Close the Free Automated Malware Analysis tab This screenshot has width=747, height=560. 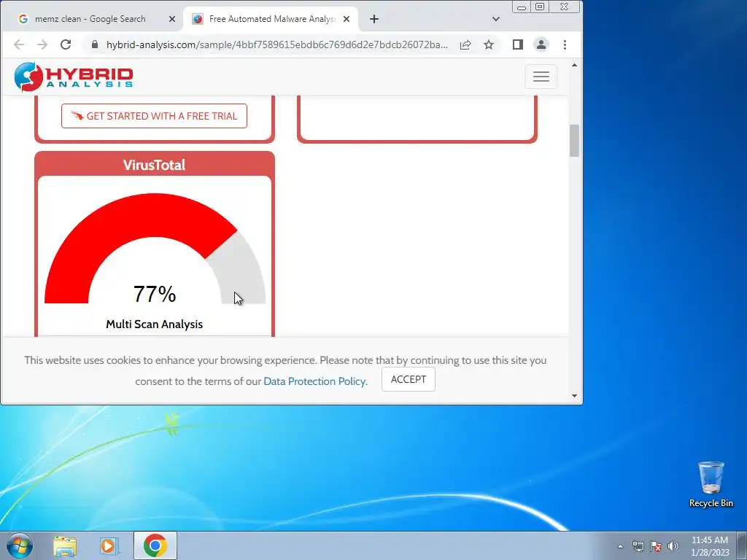click(x=347, y=19)
